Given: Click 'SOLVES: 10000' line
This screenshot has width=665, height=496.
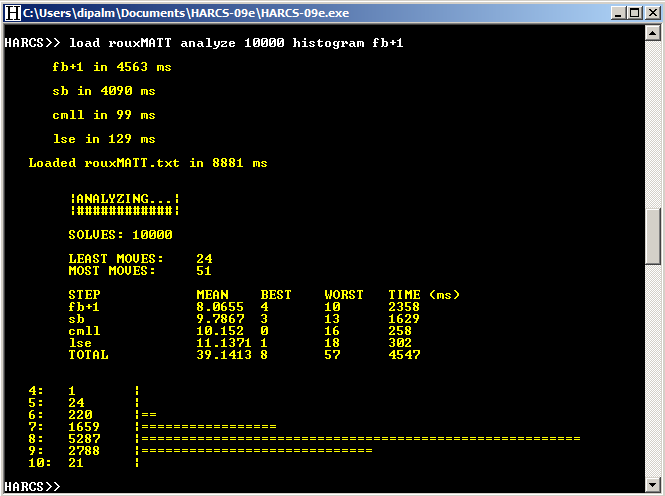Looking at the screenshot, I should click(120, 235).
